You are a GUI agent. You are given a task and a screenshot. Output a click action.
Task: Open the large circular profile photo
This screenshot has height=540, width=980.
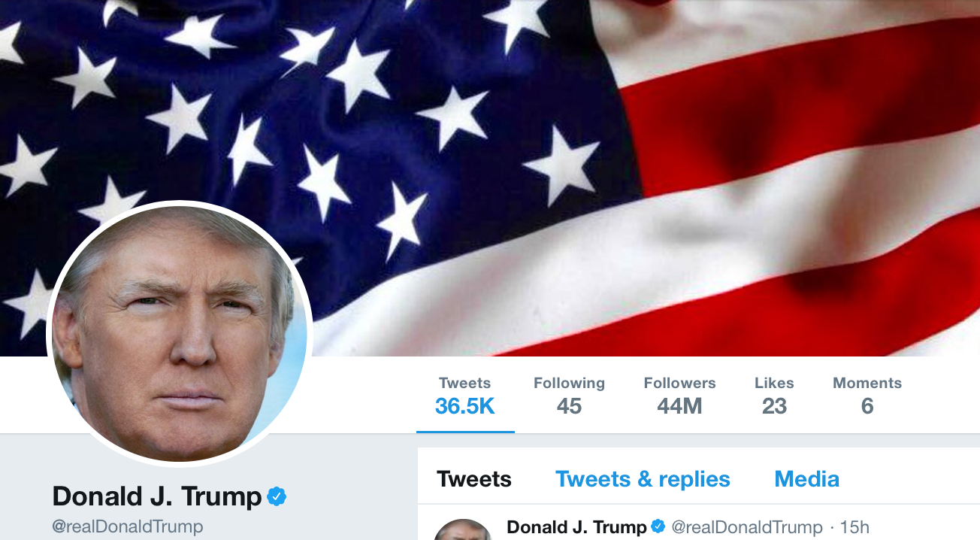[180, 334]
